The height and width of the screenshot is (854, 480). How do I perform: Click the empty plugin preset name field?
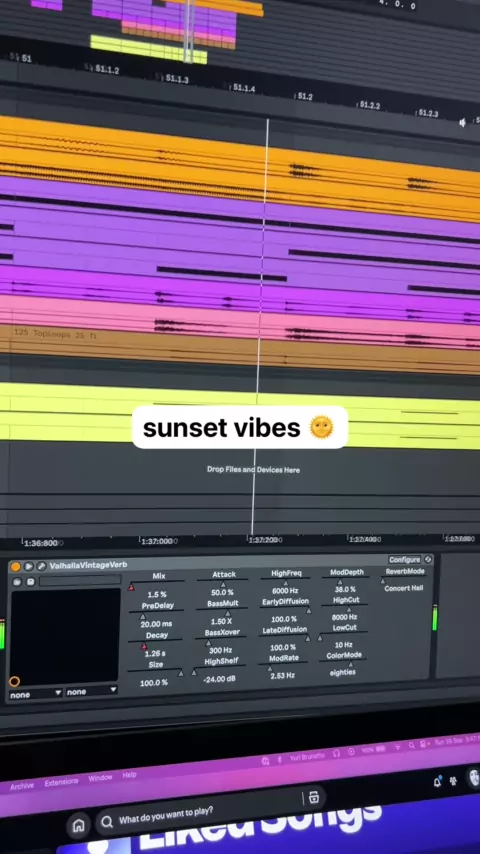(x=80, y=580)
